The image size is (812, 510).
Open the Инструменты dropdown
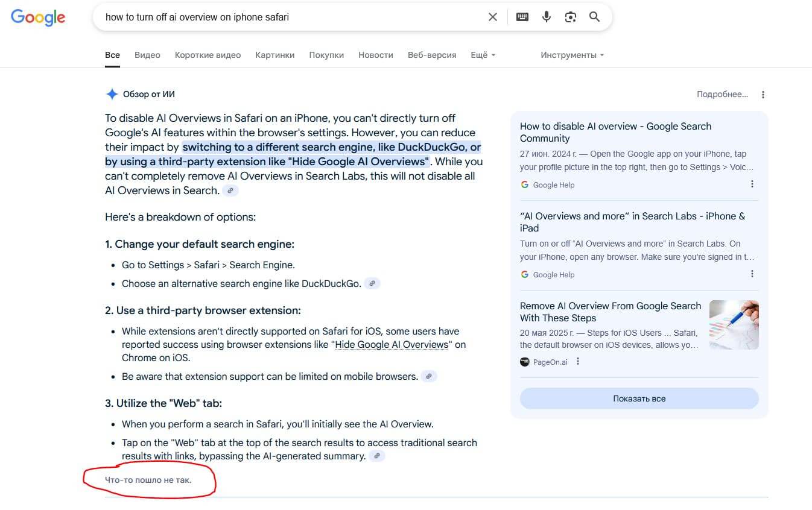point(572,55)
